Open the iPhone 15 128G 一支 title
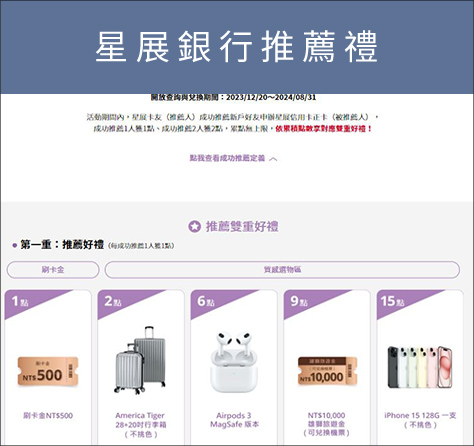 coord(420,420)
